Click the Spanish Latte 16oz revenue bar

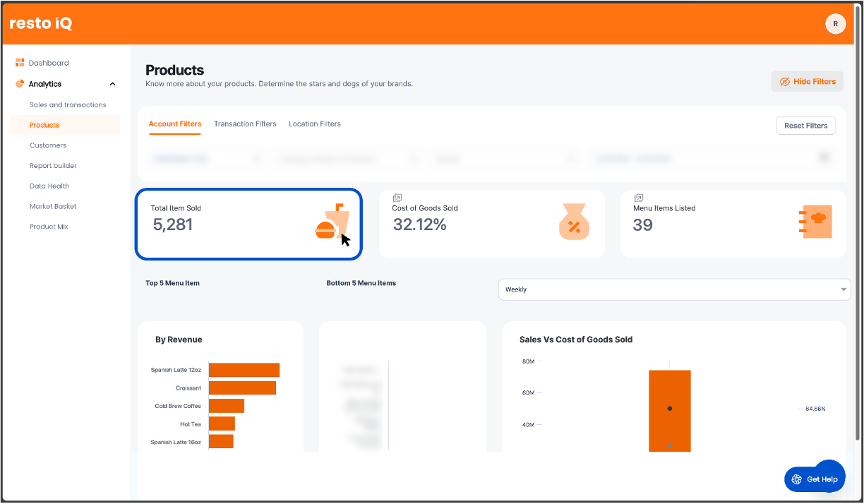click(221, 441)
